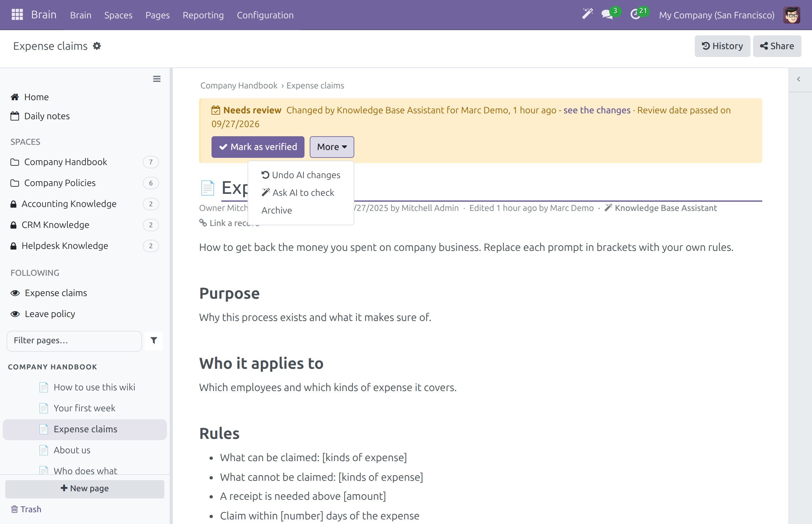Click the page emoji icon beside the title

pyautogui.click(x=208, y=188)
